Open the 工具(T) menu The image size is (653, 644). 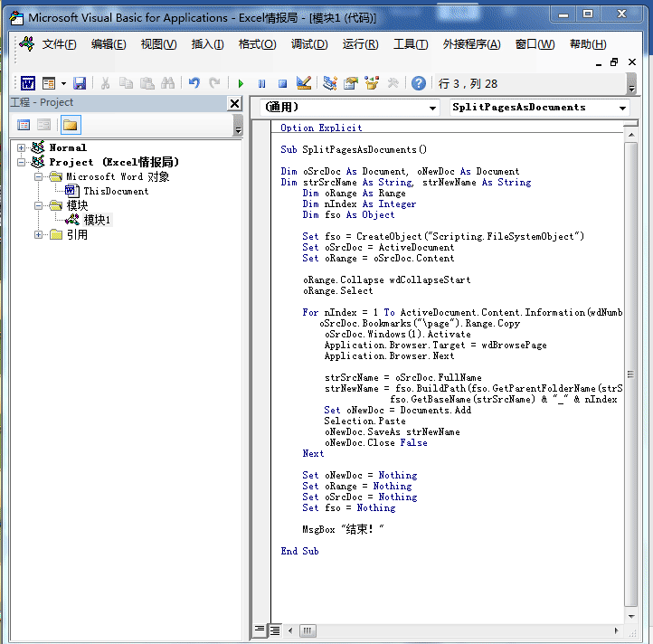[x=411, y=44]
